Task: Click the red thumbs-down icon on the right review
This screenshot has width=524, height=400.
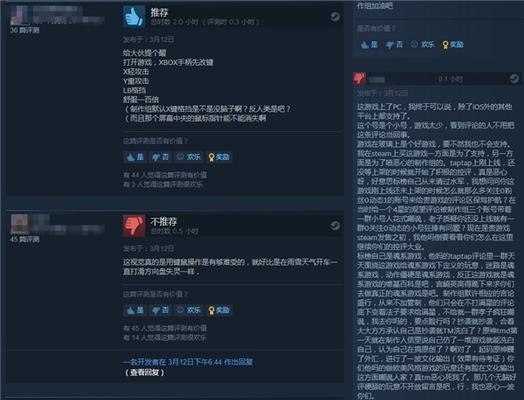Action: coord(359,79)
